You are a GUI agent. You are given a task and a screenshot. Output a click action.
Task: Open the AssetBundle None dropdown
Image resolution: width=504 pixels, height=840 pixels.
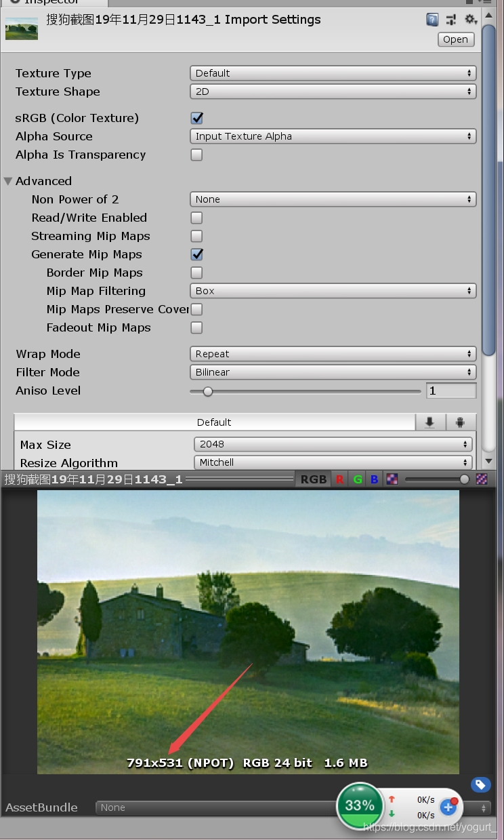coord(293,807)
